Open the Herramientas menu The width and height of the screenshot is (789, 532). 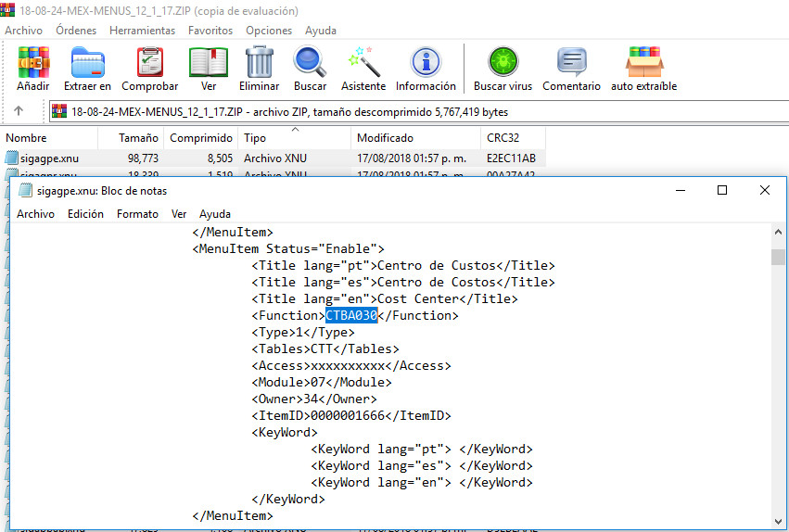pos(143,31)
